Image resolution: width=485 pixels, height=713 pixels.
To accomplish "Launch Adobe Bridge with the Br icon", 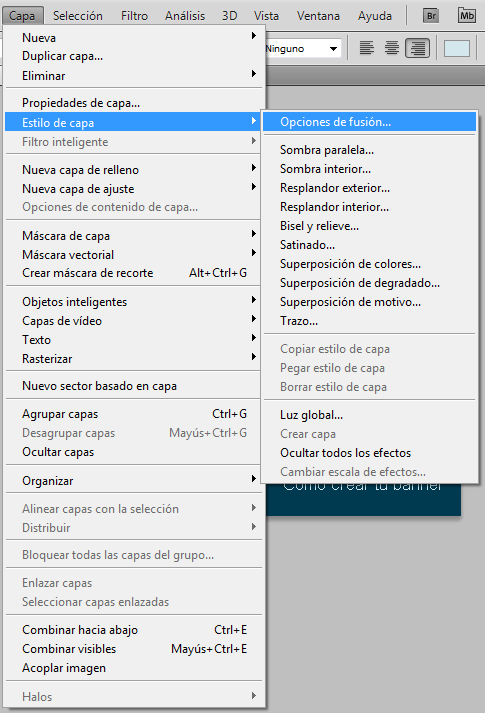I will [x=431, y=16].
